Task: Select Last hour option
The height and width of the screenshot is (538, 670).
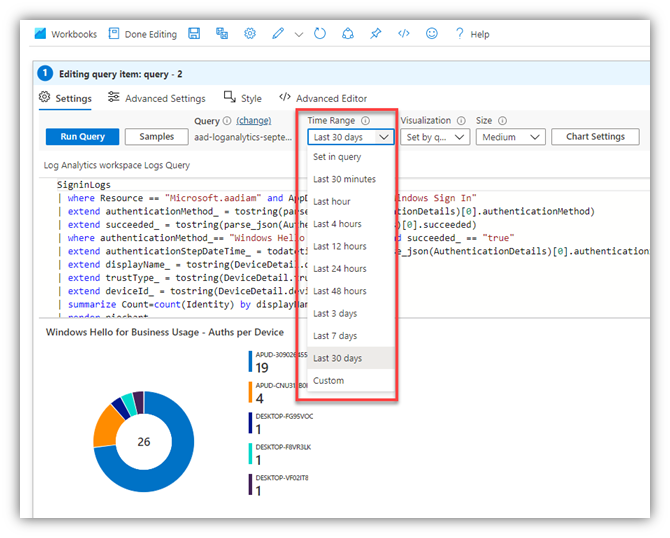Action: point(350,202)
